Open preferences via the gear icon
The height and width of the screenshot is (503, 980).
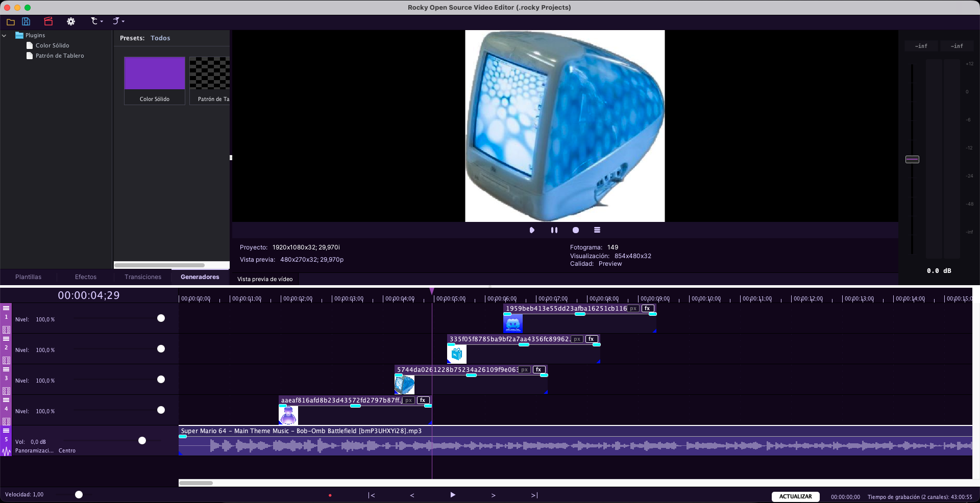(71, 21)
